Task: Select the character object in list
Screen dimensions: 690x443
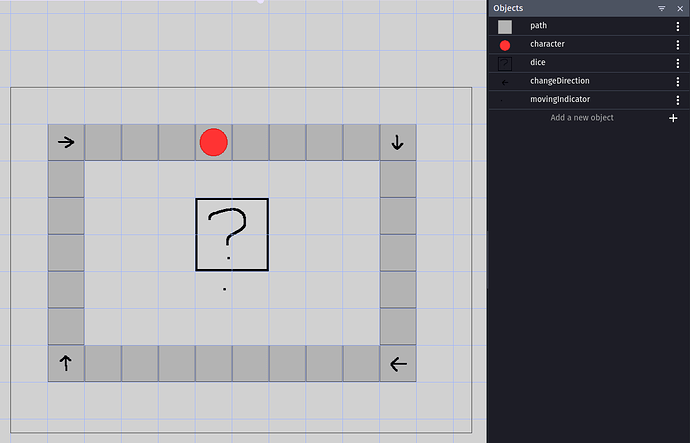Action: click(x=547, y=45)
